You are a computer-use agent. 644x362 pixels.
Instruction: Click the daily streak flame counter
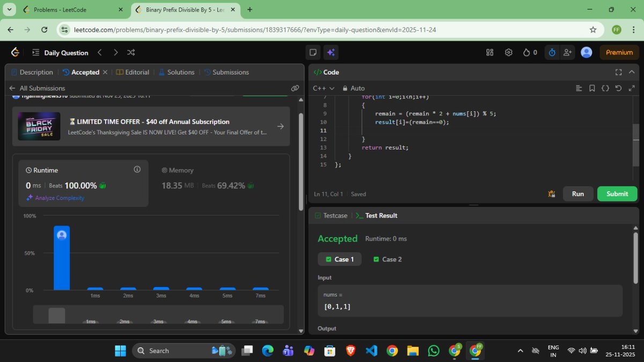528,52
